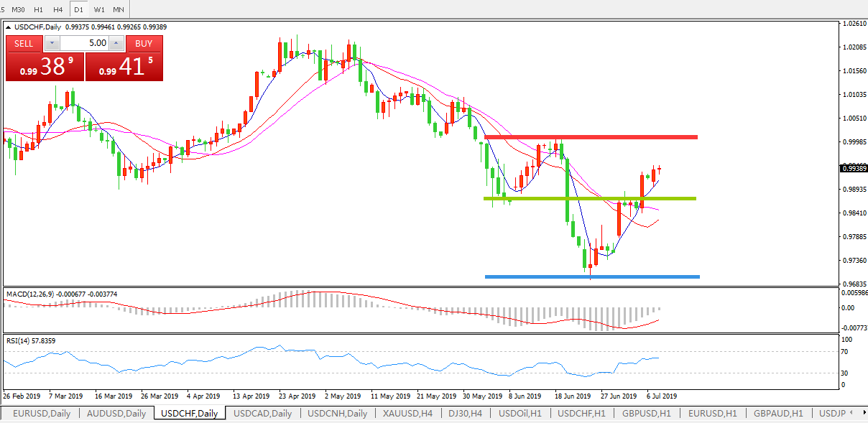The image size is (868, 423).
Task: Select the red horizontal resistance line
Action: [x=591, y=136]
